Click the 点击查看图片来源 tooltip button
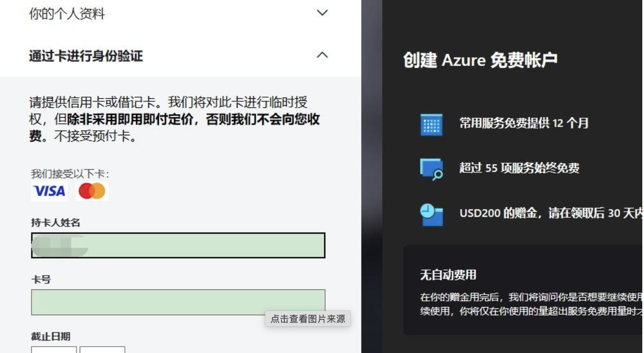 click(x=308, y=319)
